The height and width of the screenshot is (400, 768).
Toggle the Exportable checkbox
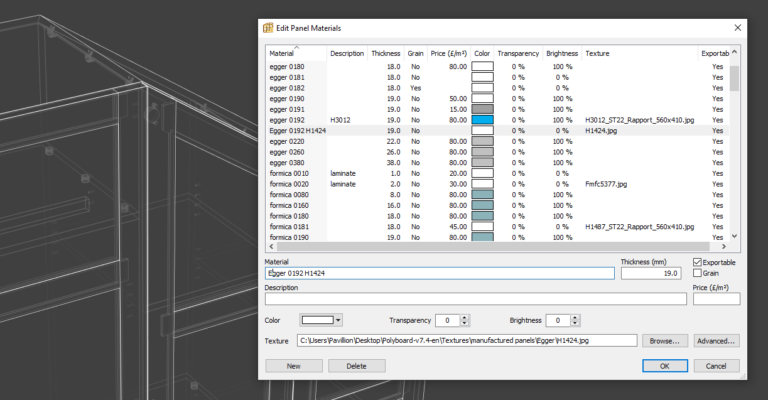tap(698, 262)
